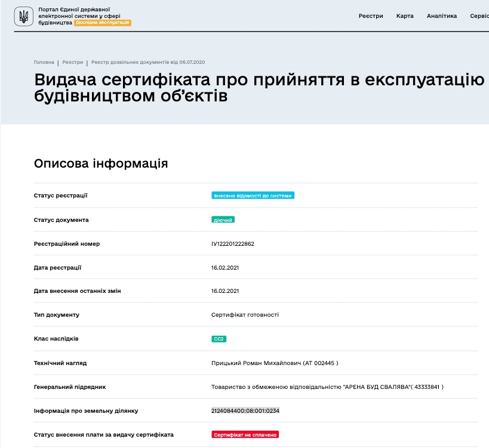Click the 'Технічний нагляд' label
Viewport: 489px width, 448px height.
(x=60, y=363)
